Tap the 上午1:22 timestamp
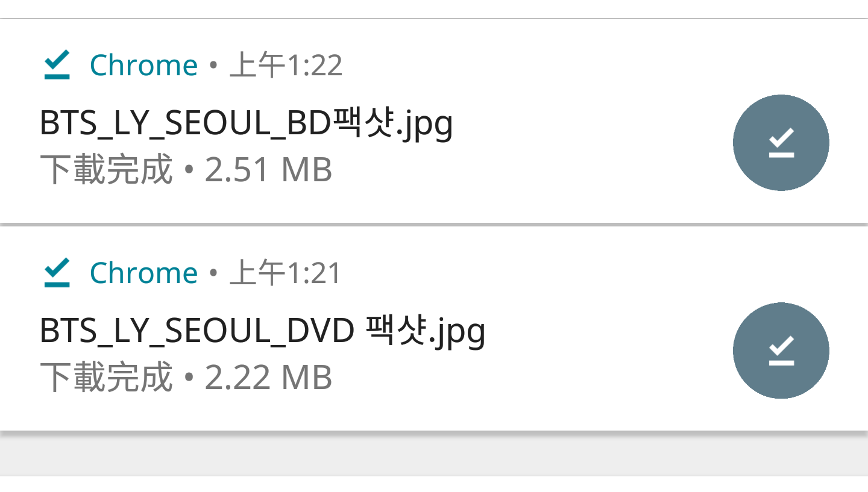Viewport: 868px width, 492px height. coord(286,65)
